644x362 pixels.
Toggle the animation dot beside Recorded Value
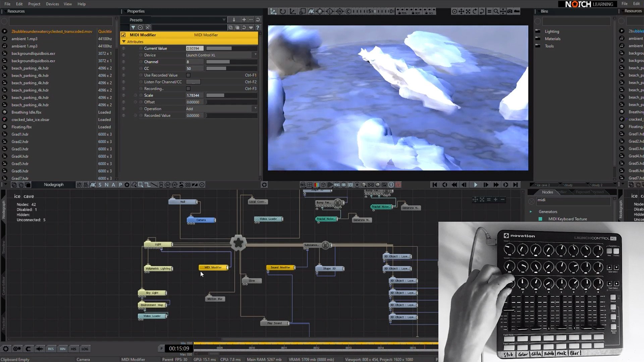[141, 115]
